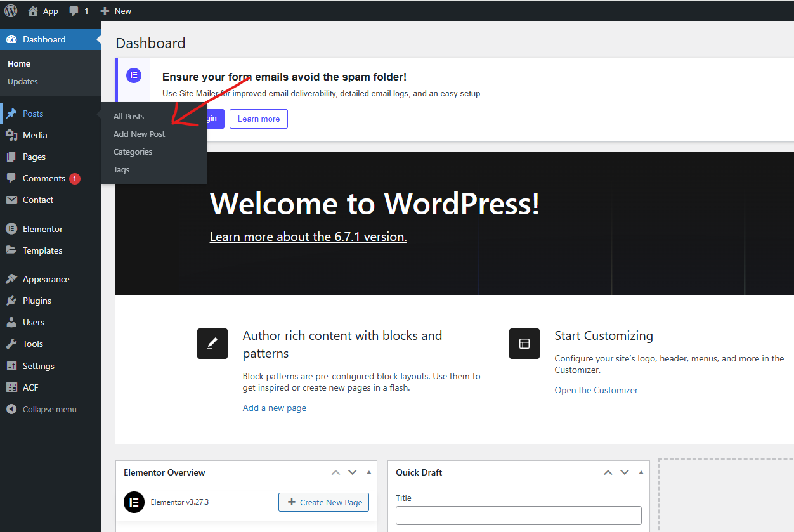Open Posts menu label in sidebar
This screenshot has height=532, width=794.
pyautogui.click(x=33, y=114)
